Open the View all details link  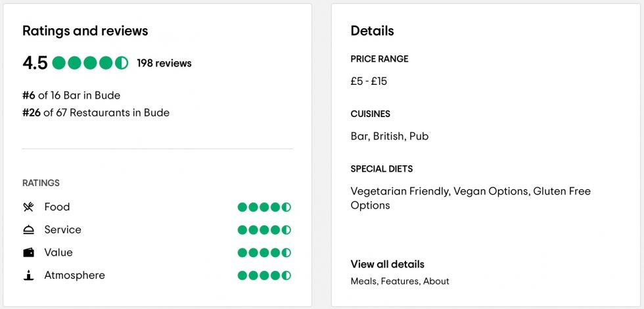(x=388, y=264)
